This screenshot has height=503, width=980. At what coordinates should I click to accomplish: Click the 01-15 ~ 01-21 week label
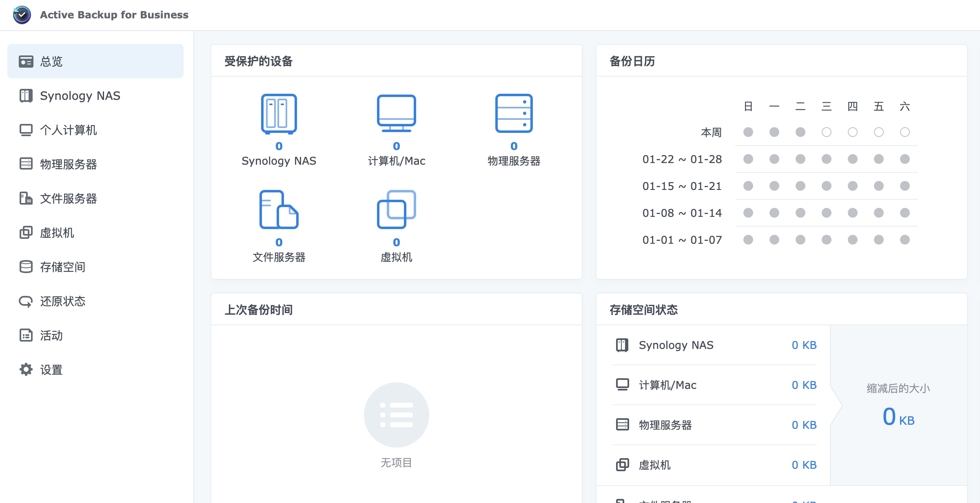[682, 186]
